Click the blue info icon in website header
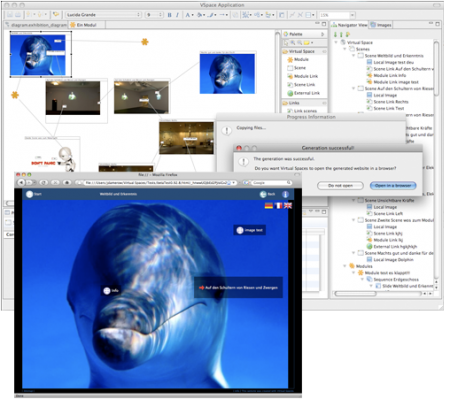 click(285, 194)
